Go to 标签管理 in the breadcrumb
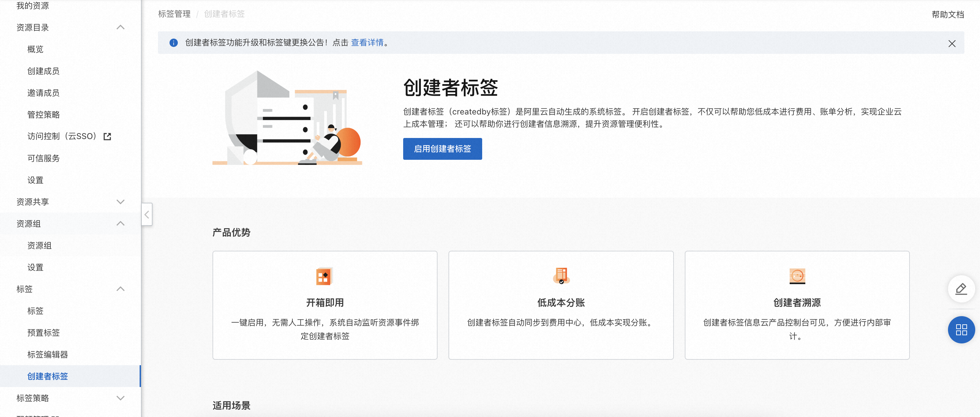Screen dimensions: 980x417 pos(174,14)
